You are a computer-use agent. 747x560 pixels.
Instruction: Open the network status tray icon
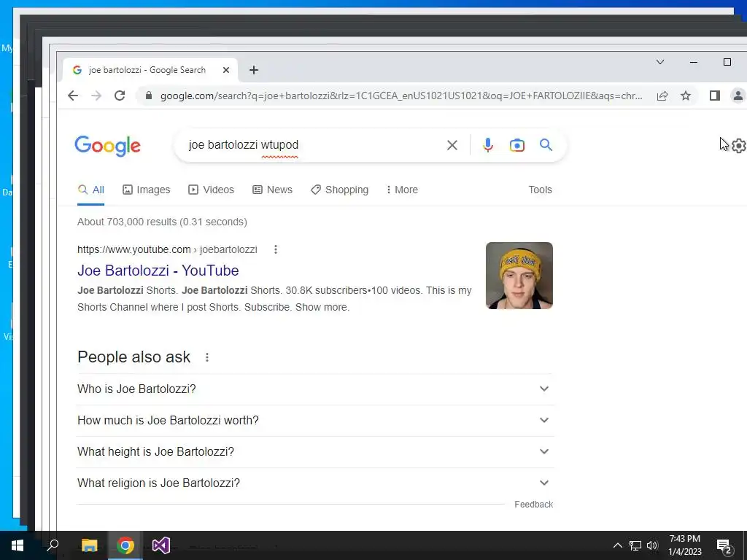[635, 545]
